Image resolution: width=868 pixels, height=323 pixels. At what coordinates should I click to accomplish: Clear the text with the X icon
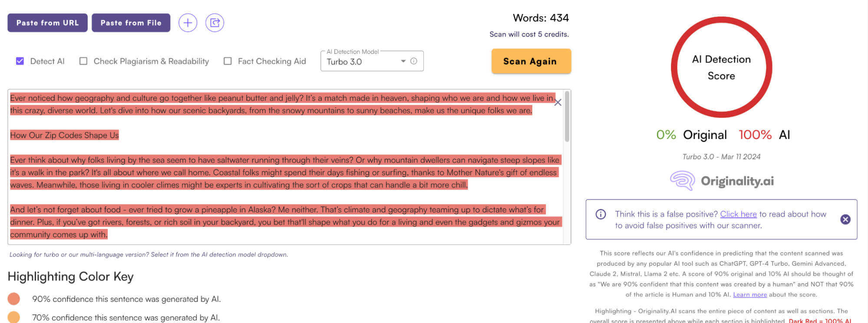point(558,102)
